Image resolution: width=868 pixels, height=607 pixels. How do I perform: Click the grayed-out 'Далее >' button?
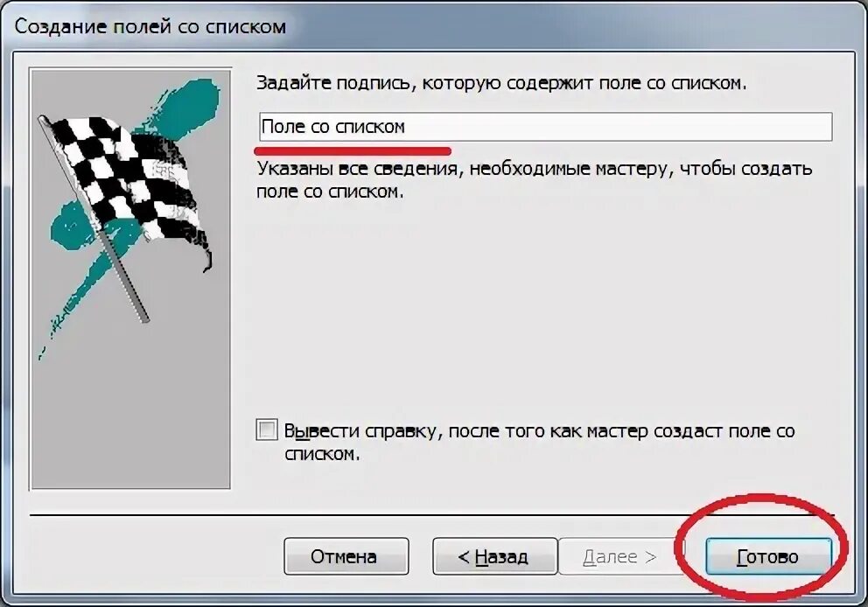pyautogui.click(x=620, y=556)
